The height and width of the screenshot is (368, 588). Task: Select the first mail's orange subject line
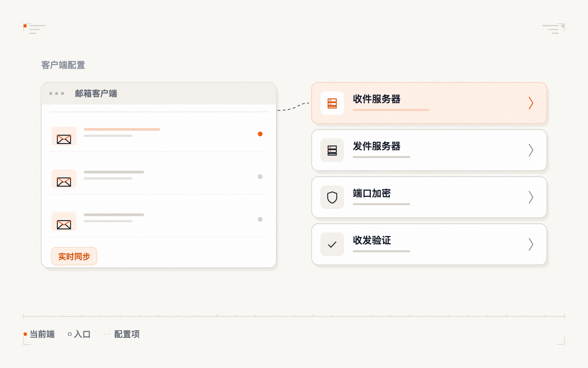pyautogui.click(x=122, y=129)
